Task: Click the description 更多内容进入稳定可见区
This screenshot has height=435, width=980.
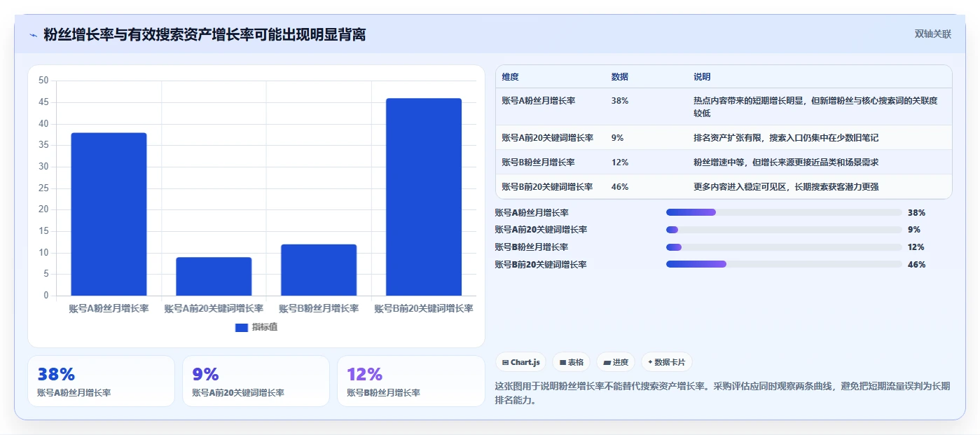Action: (786, 187)
